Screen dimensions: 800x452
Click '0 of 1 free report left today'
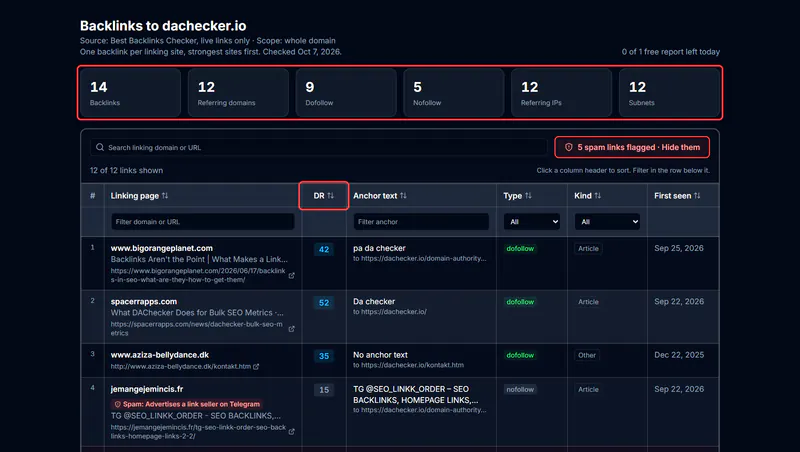670,52
